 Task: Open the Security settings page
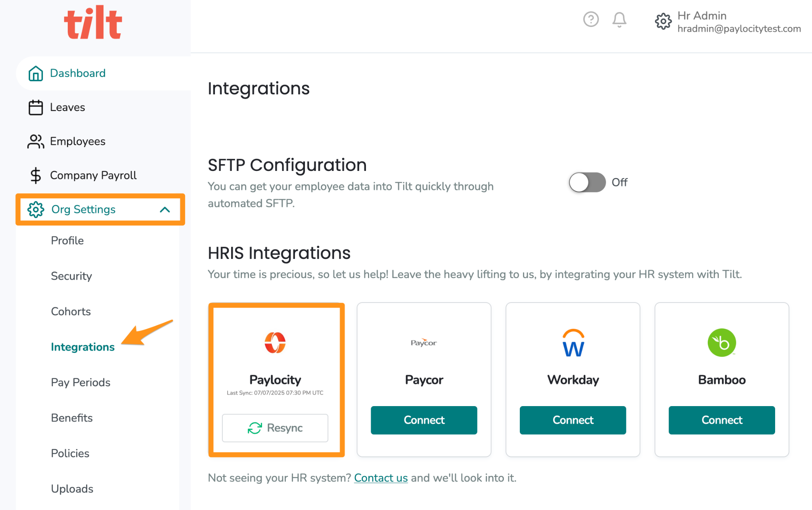[71, 276]
